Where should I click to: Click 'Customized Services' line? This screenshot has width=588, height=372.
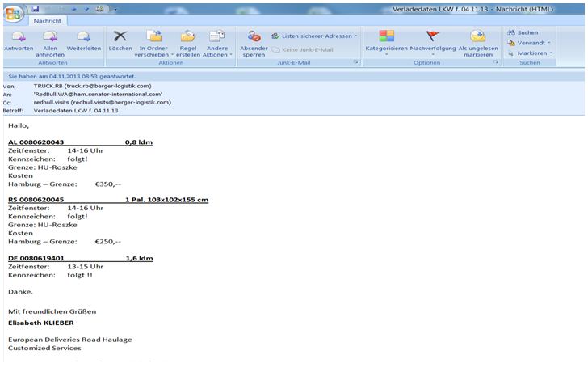(44, 348)
